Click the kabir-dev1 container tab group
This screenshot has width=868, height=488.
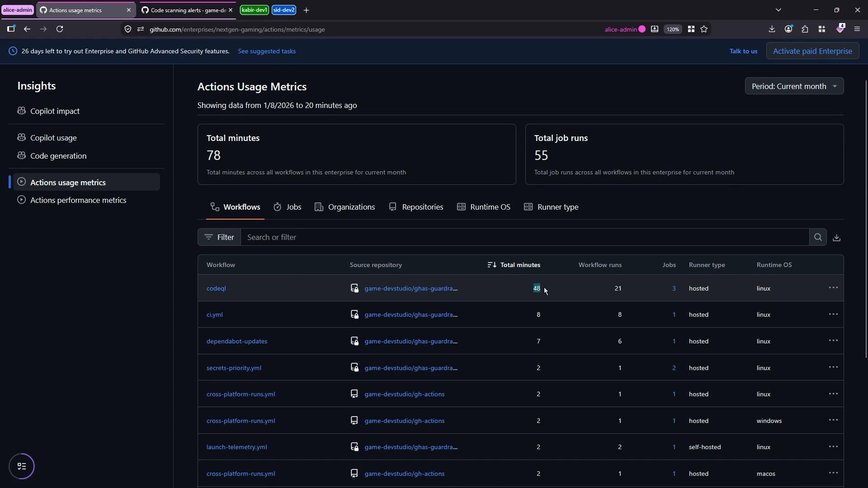[255, 10]
